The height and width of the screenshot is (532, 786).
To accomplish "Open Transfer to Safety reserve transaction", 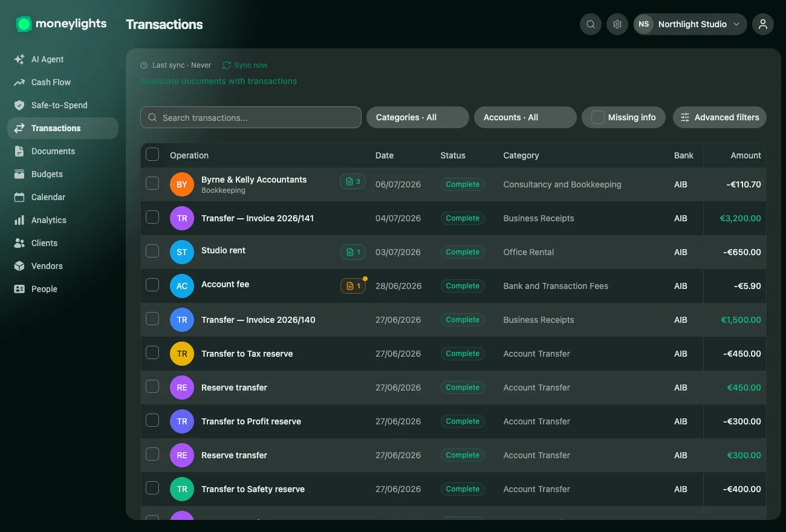I will coord(253,489).
